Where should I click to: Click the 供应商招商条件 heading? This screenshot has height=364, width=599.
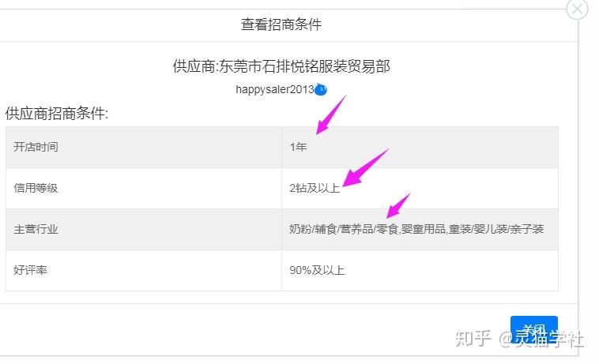point(56,114)
